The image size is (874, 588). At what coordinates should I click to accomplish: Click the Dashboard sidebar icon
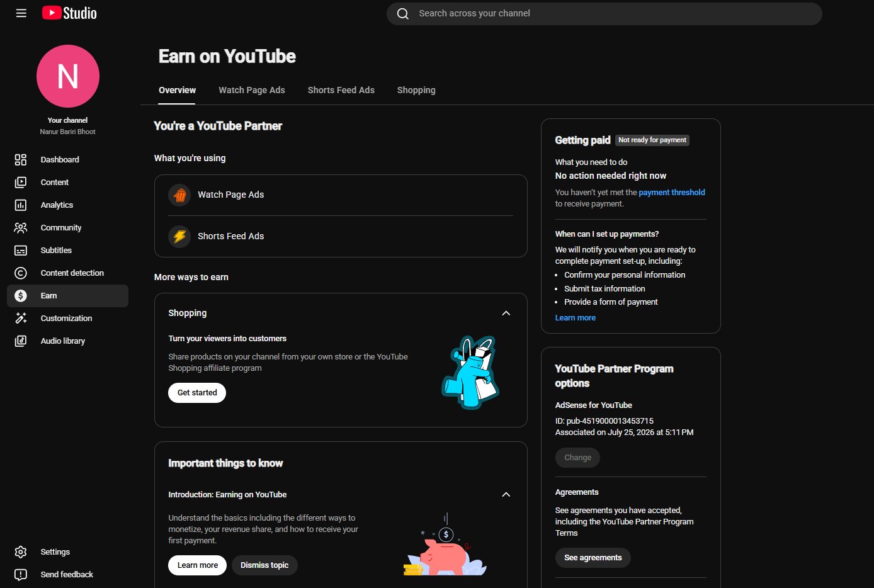point(21,160)
